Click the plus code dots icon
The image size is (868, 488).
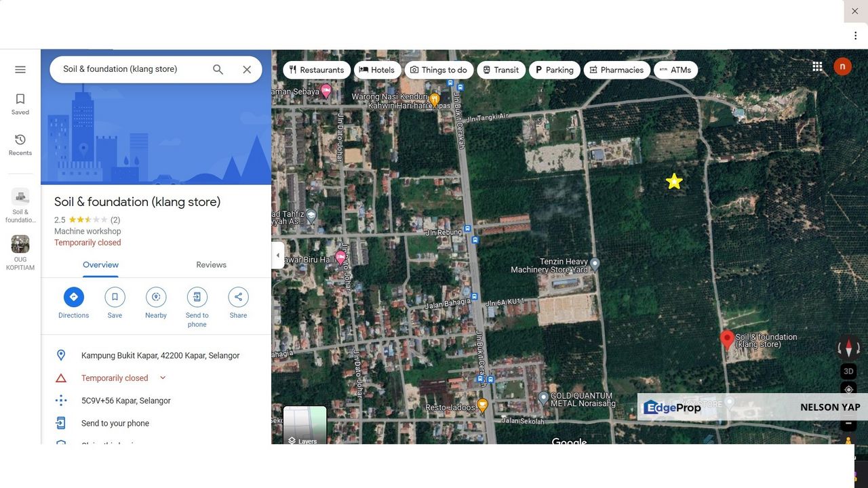point(61,401)
